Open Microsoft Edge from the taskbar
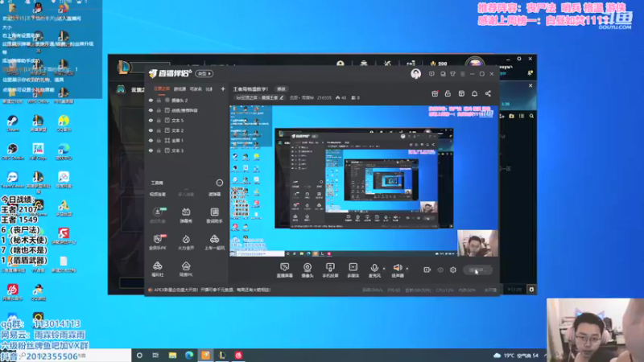 click(189, 356)
